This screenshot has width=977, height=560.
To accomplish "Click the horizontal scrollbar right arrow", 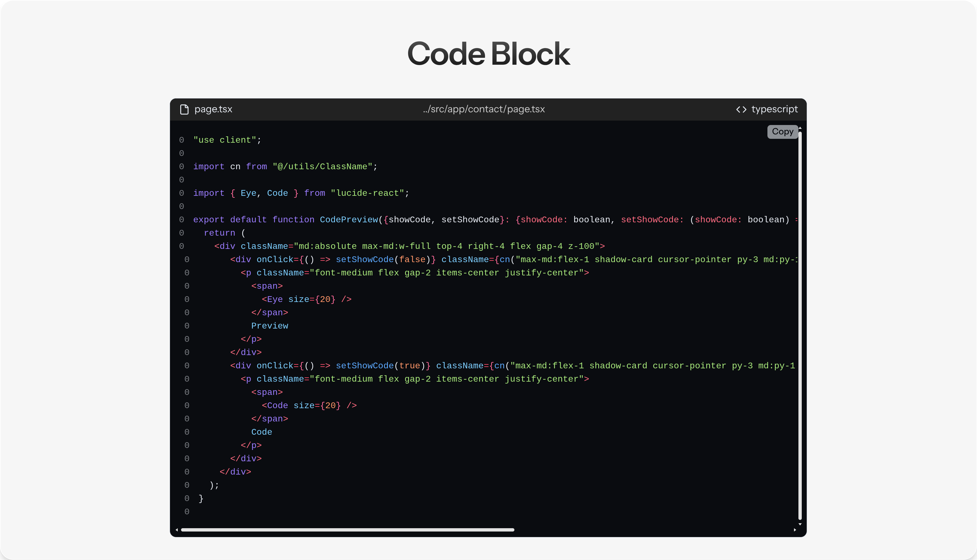I will click(x=795, y=530).
